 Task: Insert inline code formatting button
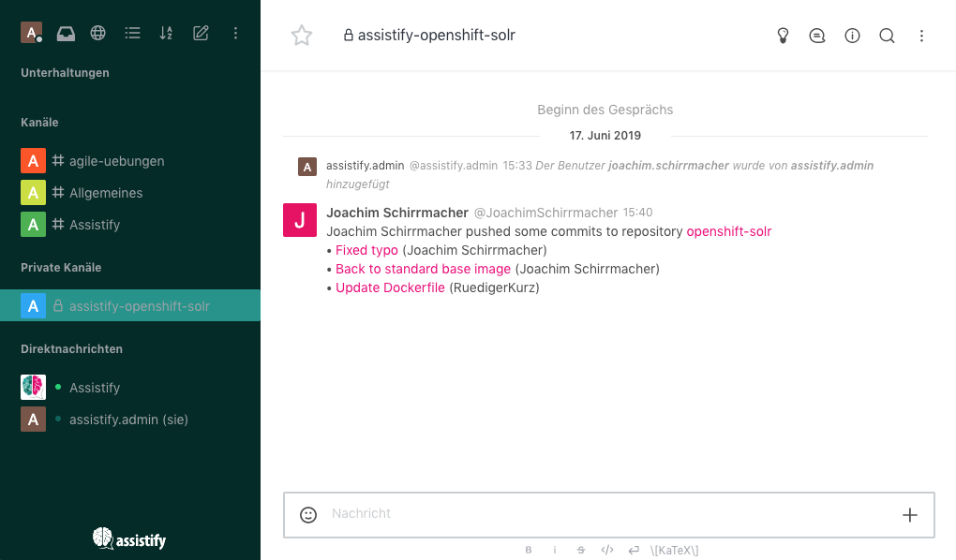pos(607,550)
